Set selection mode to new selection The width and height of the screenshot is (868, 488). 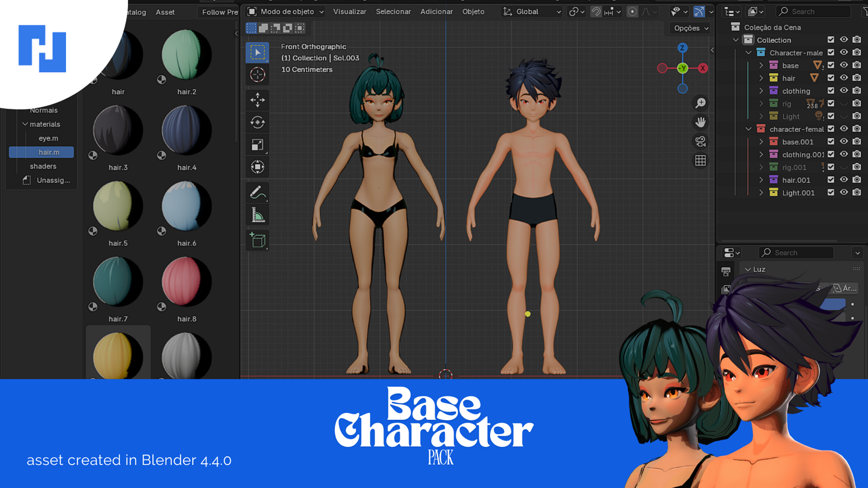click(251, 28)
